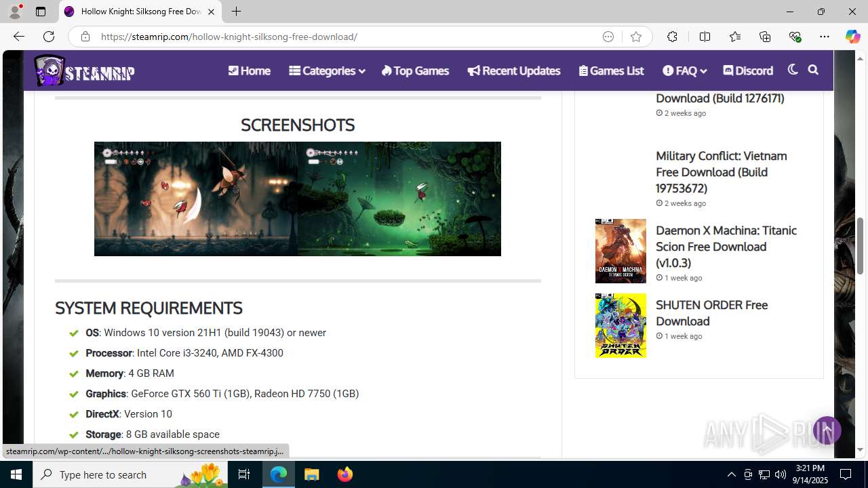Open the taskbar clock and date
This screenshot has width=868, height=488.
(810, 474)
